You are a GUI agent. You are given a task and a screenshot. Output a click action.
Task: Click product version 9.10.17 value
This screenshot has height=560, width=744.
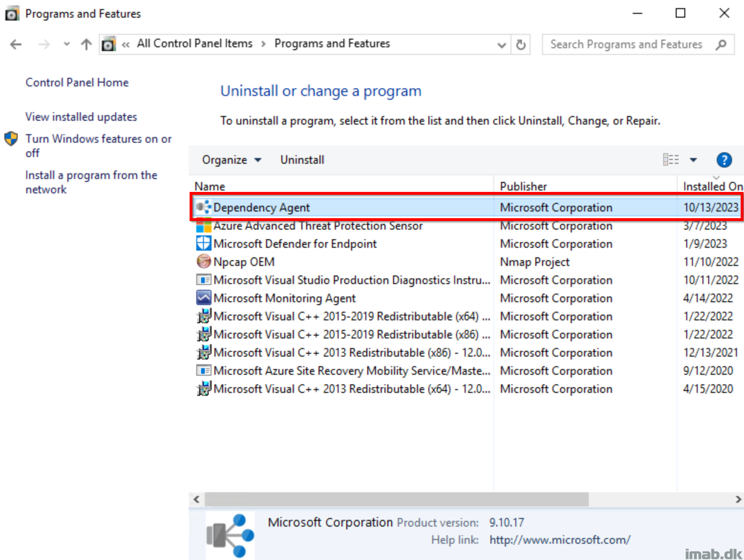(506, 523)
